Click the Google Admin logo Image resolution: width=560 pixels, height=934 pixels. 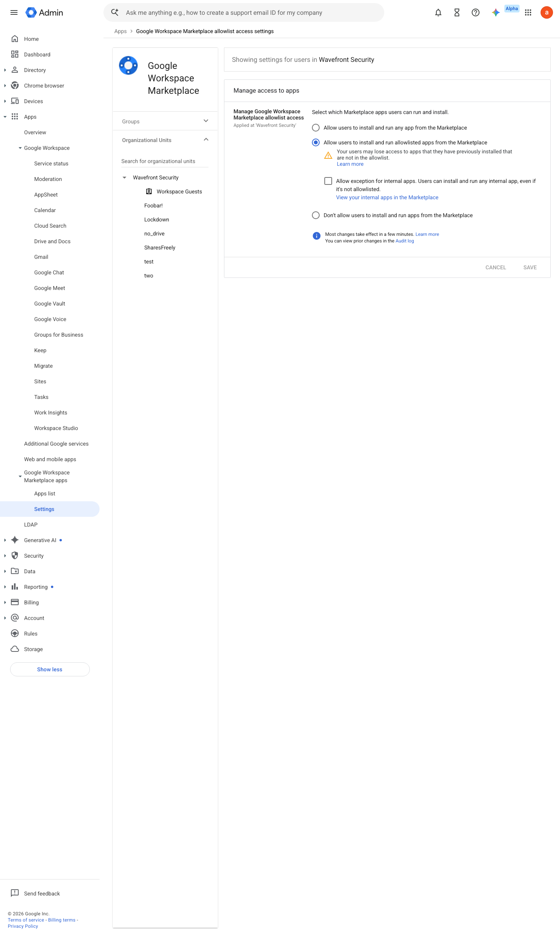[x=44, y=12]
